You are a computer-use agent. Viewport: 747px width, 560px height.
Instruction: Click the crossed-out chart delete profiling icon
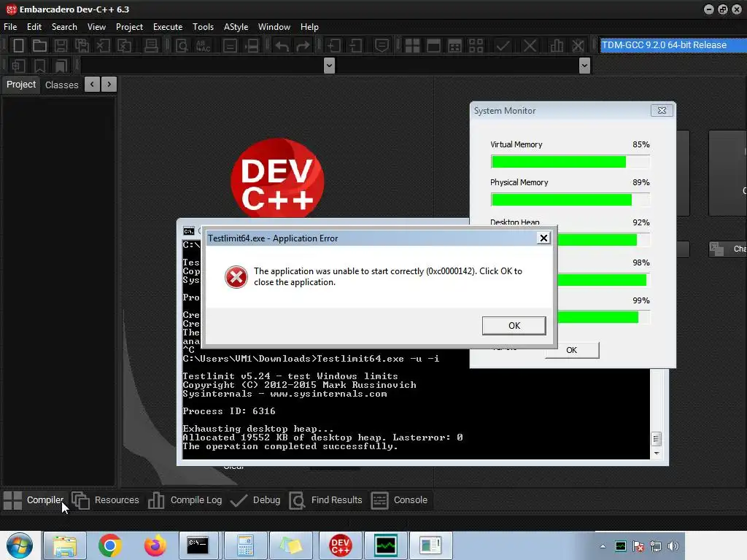click(x=578, y=46)
